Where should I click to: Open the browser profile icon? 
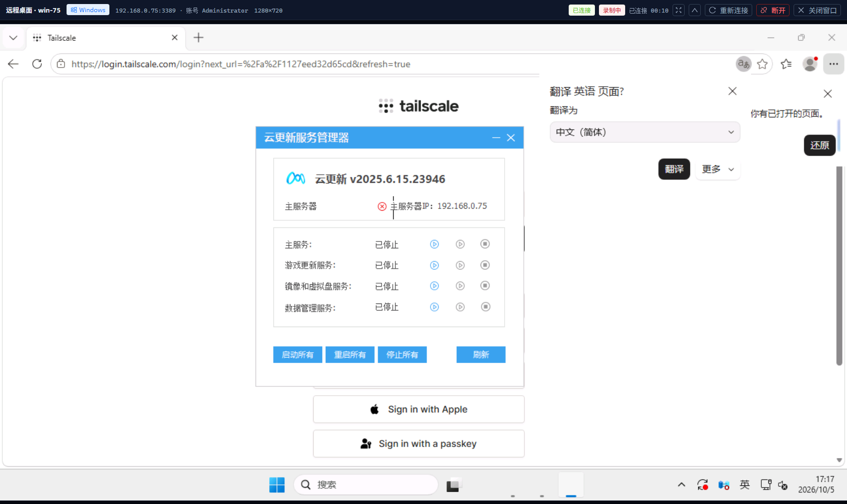[810, 64]
